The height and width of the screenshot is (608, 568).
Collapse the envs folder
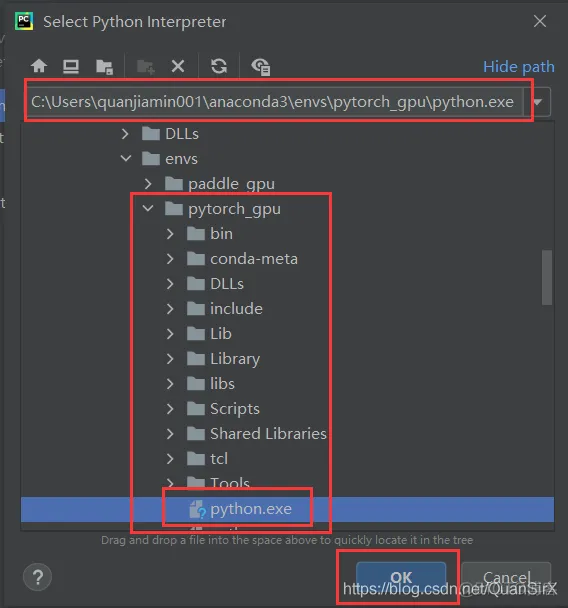(x=126, y=159)
